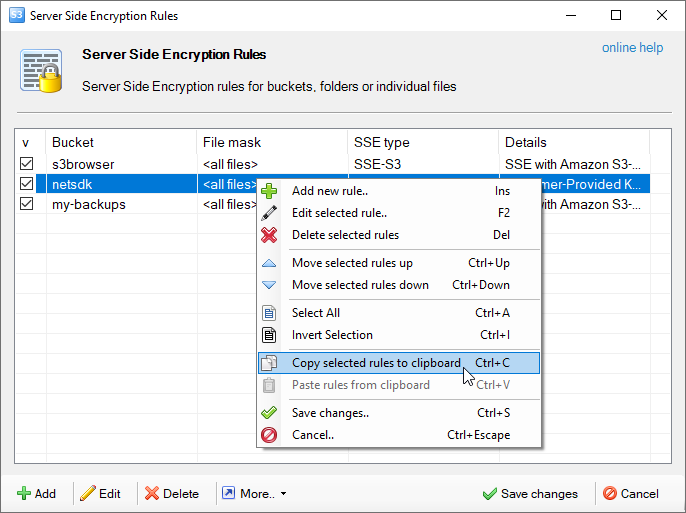The width and height of the screenshot is (686, 513).
Task: Click the green checkmark icon beside Save changes..
Action: click(x=269, y=412)
